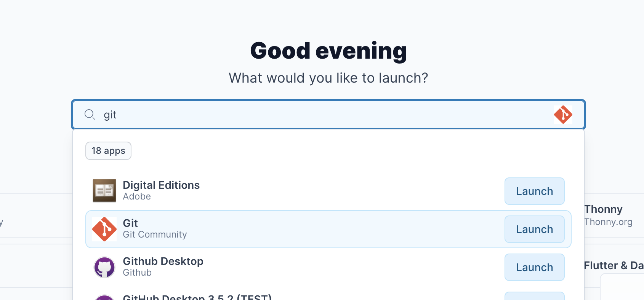The width and height of the screenshot is (644, 300).
Task: Launch the Github Desktop app
Action: 534,267
